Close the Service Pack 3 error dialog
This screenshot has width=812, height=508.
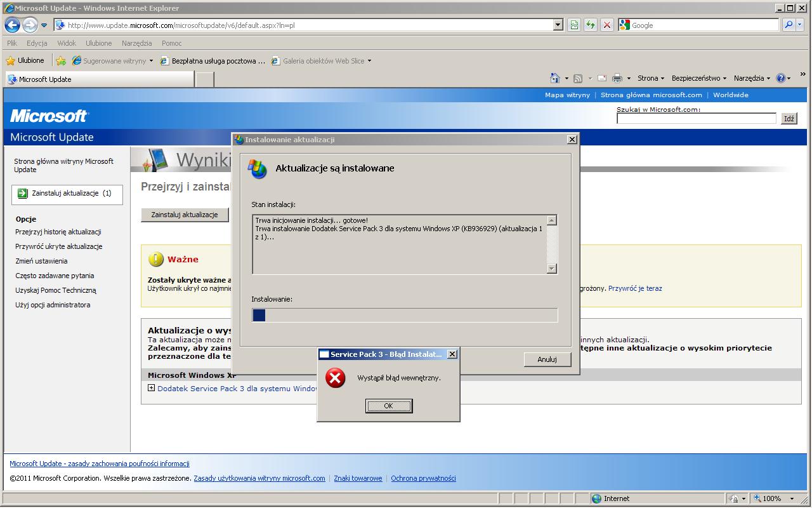(452, 354)
